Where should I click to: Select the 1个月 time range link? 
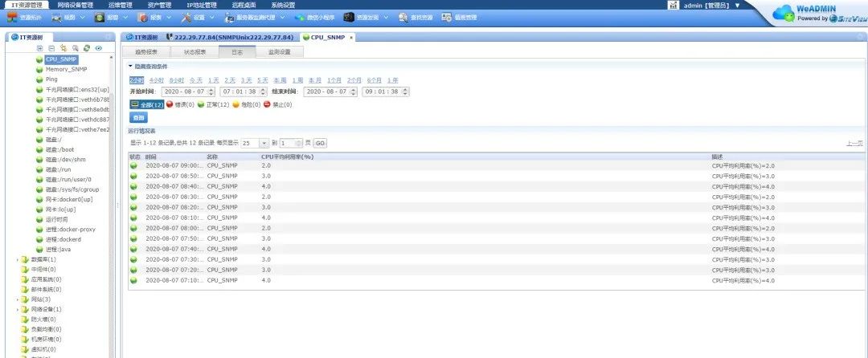pos(334,80)
